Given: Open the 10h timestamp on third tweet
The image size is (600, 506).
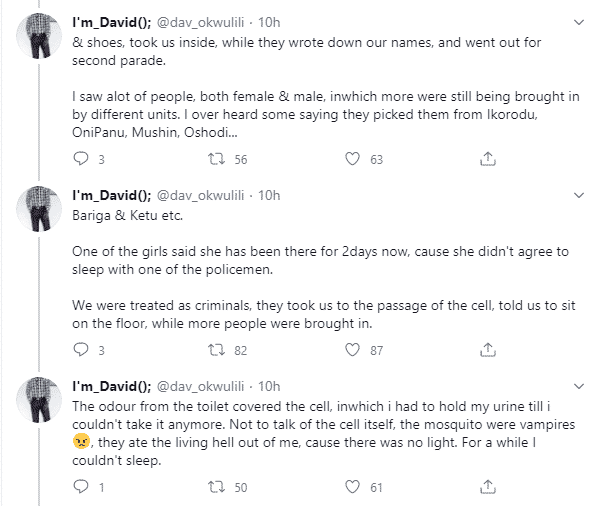Looking at the screenshot, I should (269, 385).
